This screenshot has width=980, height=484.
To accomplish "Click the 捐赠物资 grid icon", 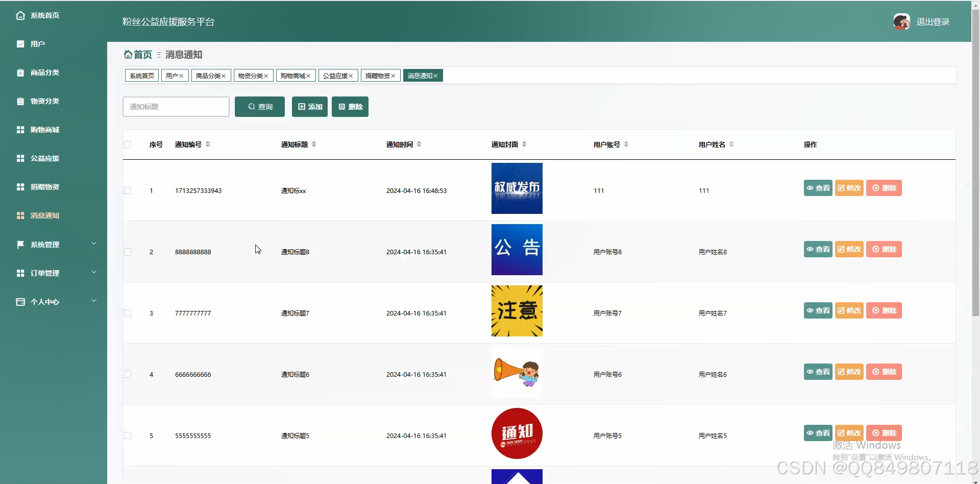I will (x=20, y=187).
